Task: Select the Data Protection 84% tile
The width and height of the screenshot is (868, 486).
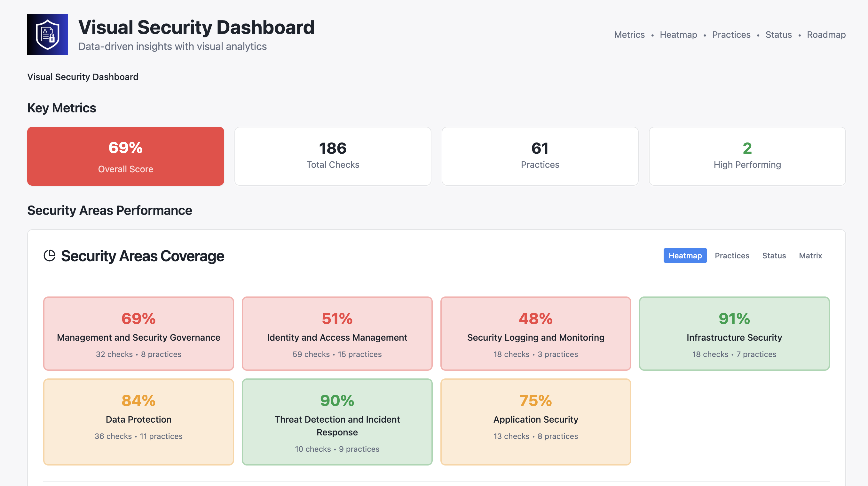Action: coord(138,422)
